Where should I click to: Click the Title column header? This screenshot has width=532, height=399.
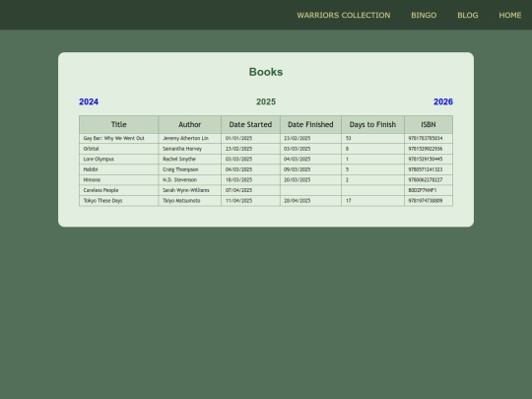[x=119, y=124]
